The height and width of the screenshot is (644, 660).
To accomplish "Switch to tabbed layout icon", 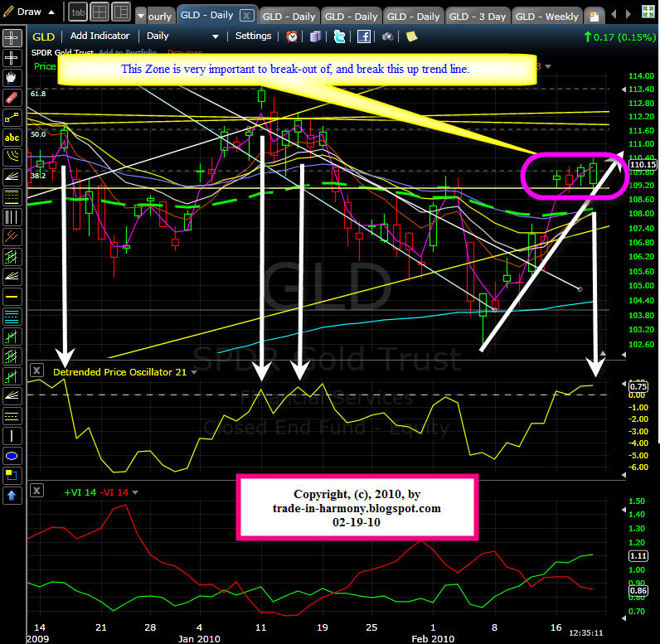I will point(78,12).
